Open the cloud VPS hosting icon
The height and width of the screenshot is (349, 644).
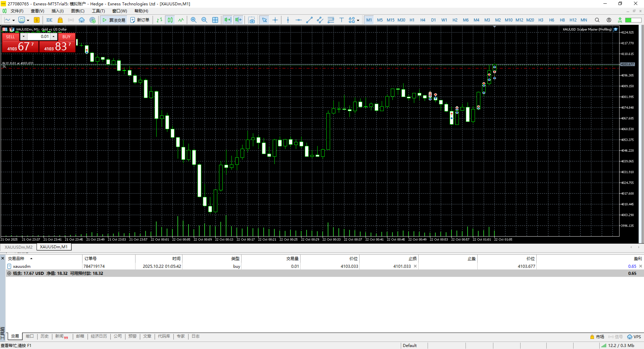(x=82, y=20)
